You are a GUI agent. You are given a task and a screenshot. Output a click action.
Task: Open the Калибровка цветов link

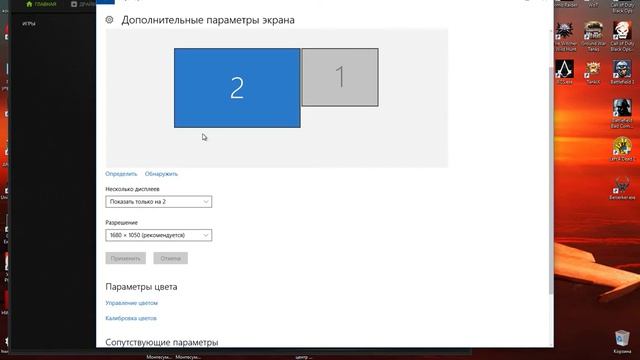click(131, 318)
